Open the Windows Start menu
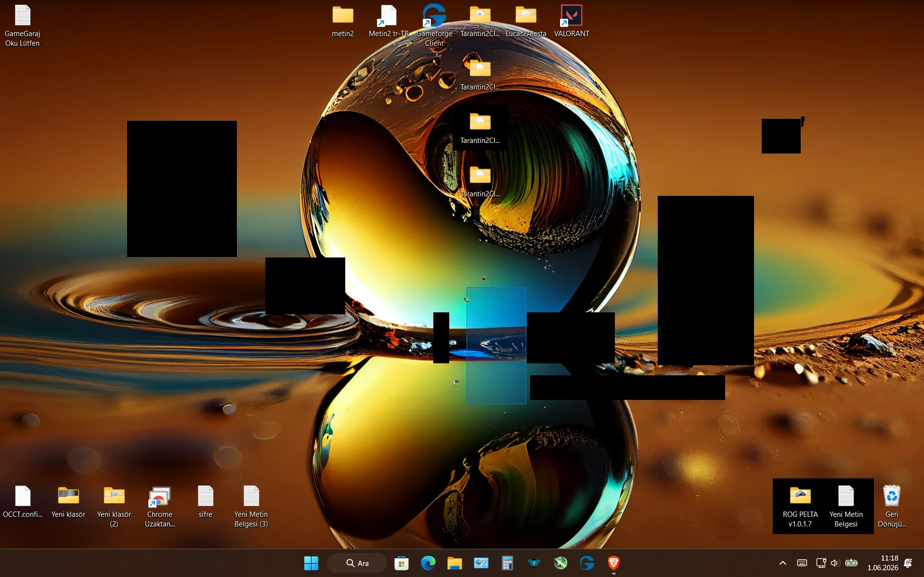 pyautogui.click(x=311, y=563)
